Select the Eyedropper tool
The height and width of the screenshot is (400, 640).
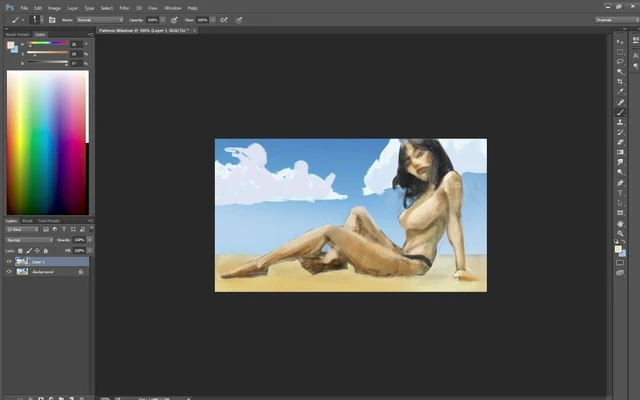pos(620,92)
